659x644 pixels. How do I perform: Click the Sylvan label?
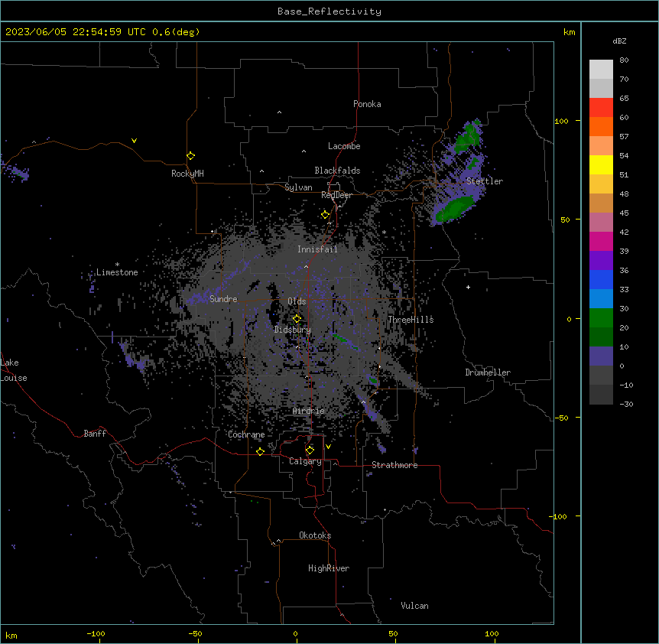(x=298, y=187)
